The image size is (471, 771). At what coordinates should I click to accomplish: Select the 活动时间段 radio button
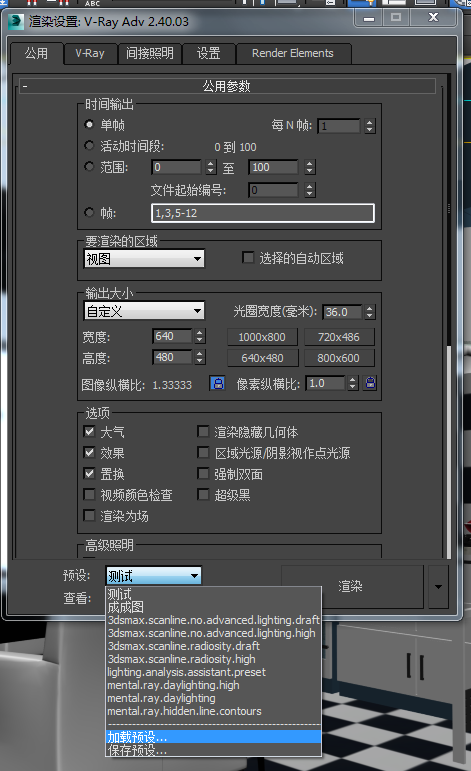coord(89,146)
